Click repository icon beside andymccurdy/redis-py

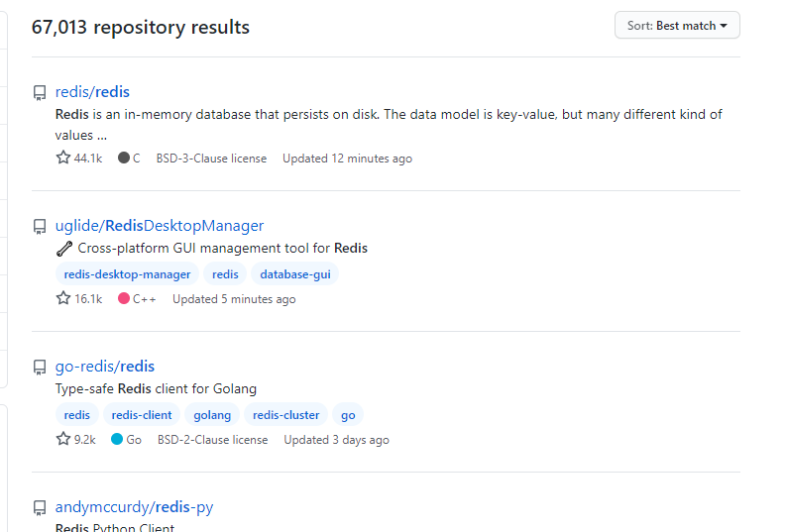[x=40, y=508]
